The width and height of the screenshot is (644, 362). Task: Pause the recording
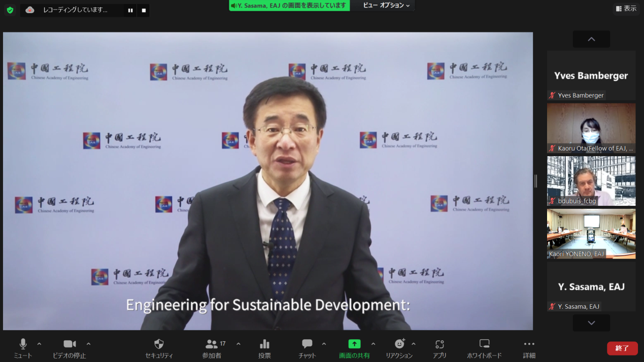(x=130, y=10)
